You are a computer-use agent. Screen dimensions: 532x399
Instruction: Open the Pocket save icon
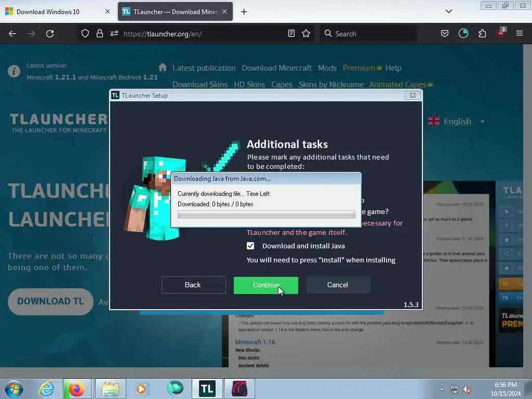445,33
